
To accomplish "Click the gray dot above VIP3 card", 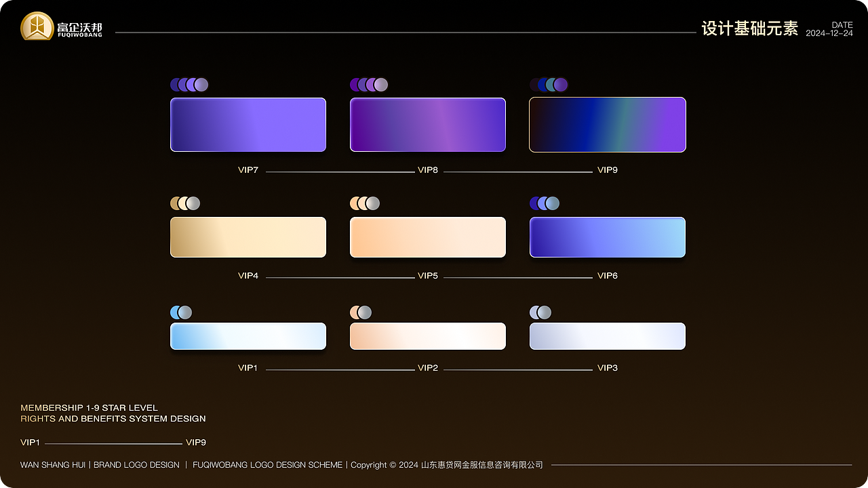I will point(545,312).
